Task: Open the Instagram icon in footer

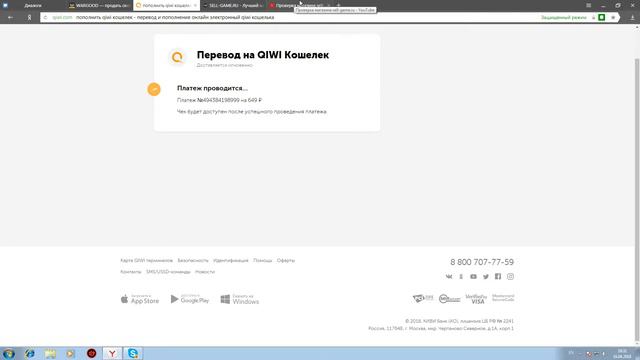Action: point(510,277)
